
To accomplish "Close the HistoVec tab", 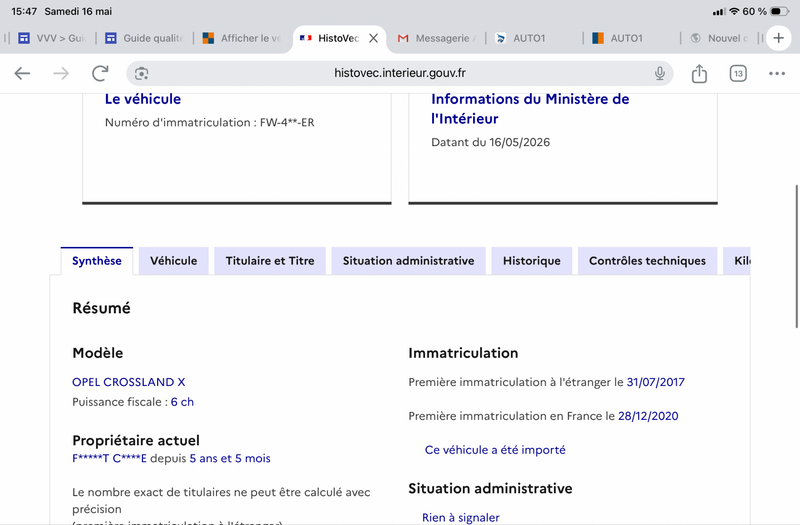I will tap(373, 38).
